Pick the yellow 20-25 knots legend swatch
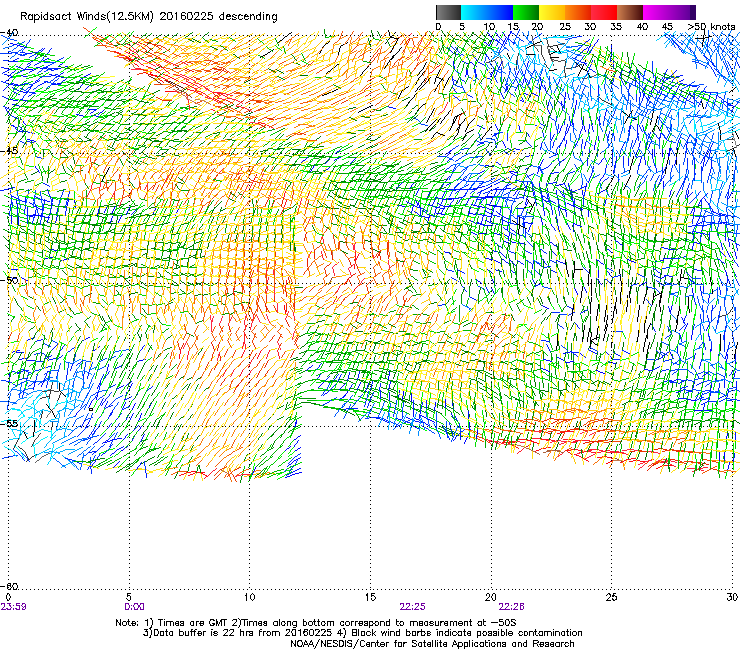 (x=552, y=12)
